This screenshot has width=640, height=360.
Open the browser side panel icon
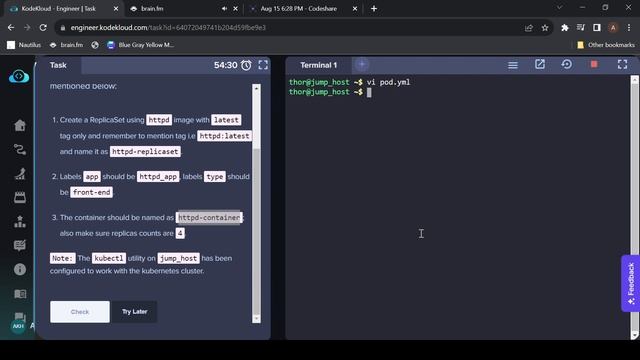pyautogui.click(x=597, y=28)
